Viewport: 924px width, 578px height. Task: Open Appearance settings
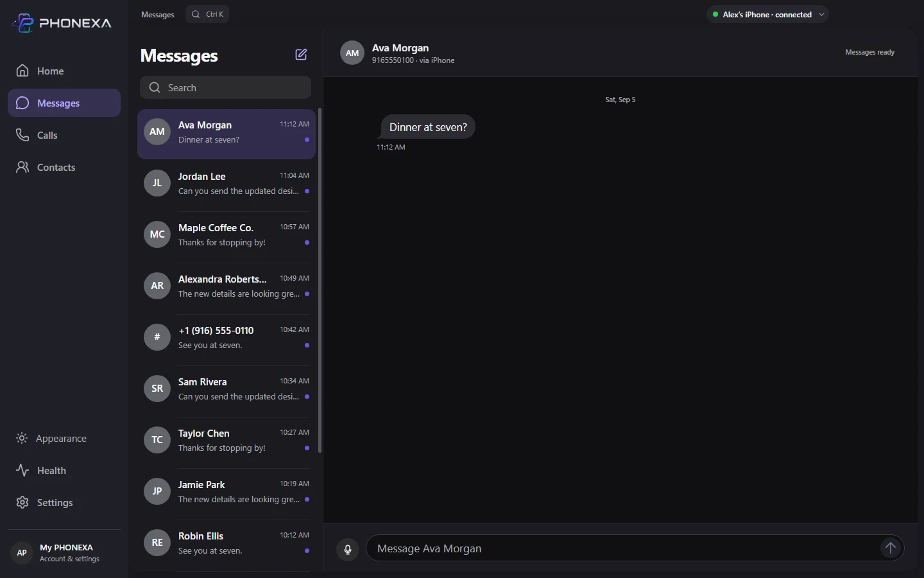click(64, 438)
